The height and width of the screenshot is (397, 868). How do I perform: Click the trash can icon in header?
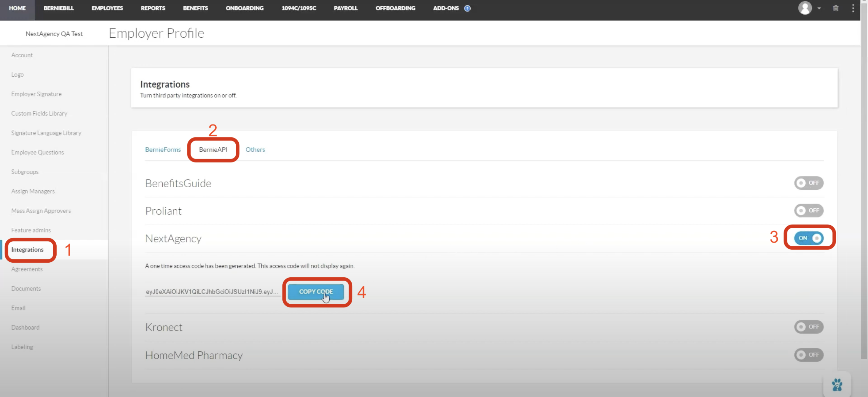[x=836, y=8]
